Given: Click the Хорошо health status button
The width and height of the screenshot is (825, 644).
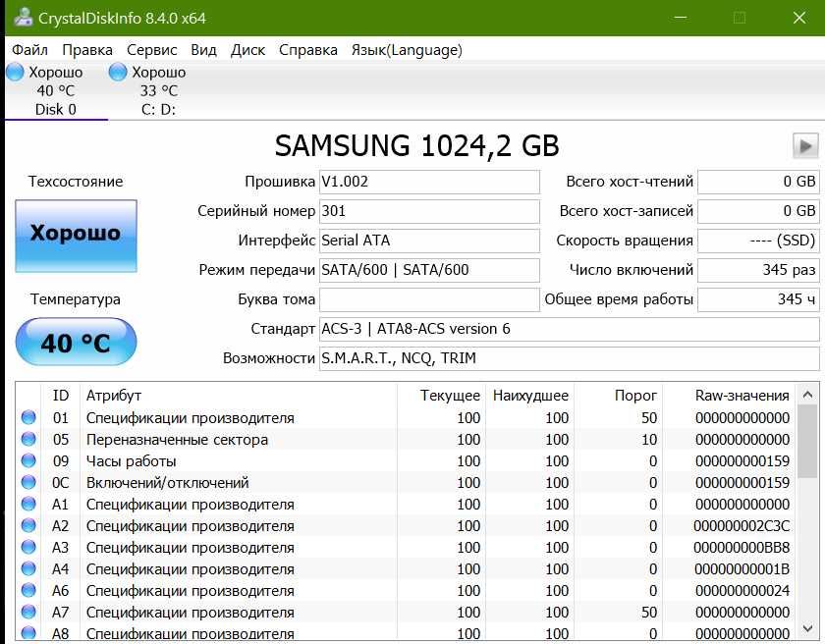Looking at the screenshot, I should 76,236.
